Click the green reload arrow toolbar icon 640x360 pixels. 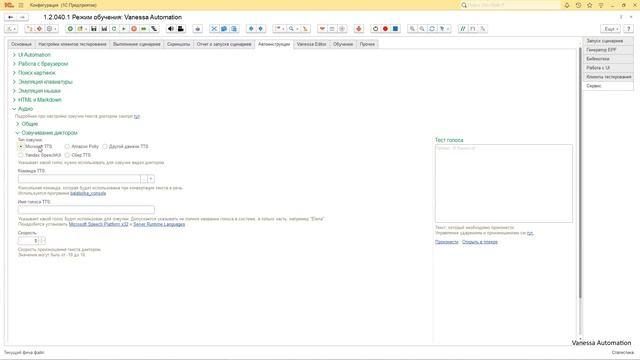click(114, 29)
